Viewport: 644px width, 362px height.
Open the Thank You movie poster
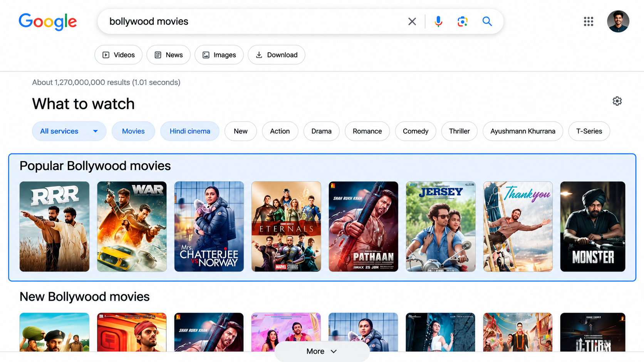tap(518, 227)
